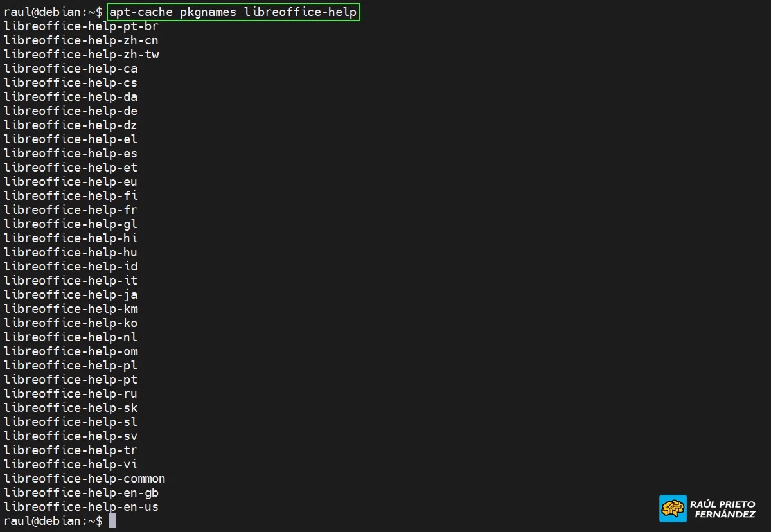Select the libreoffice-help-es package name
The width and height of the screenshot is (771, 532).
[71, 154]
